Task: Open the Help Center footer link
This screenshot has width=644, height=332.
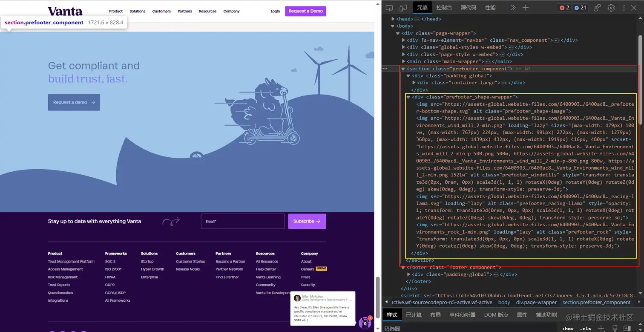Action: coord(266,269)
